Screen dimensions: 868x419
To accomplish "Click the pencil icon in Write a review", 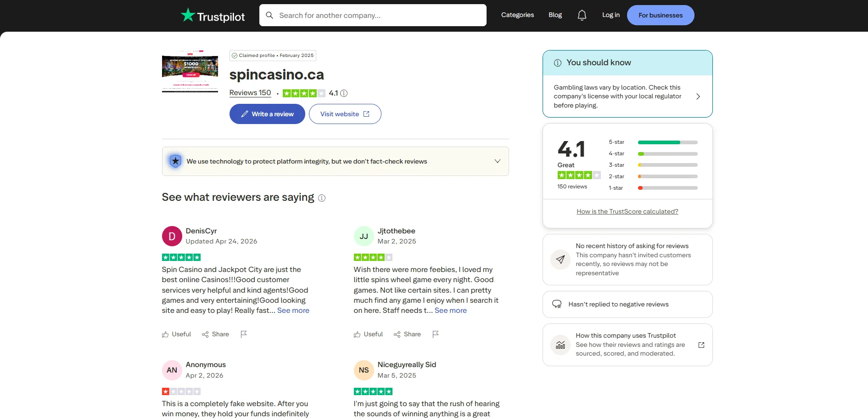I will (x=245, y=114).
